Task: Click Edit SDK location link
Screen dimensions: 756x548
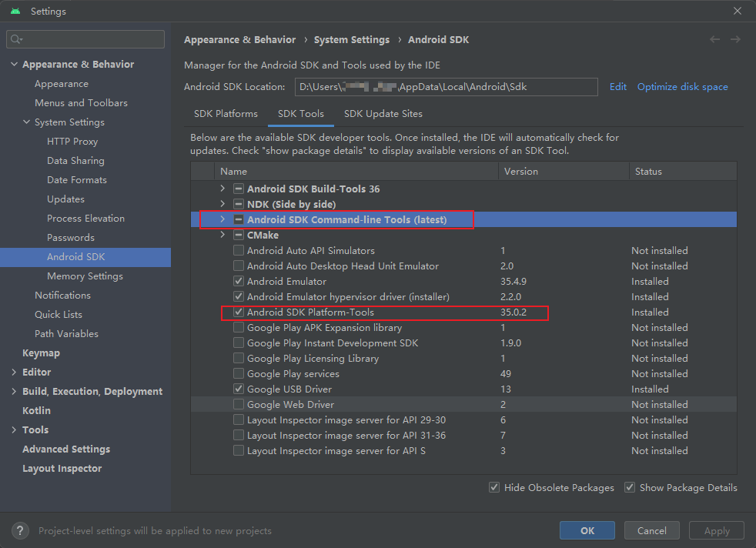Action: click(x=617, y=87)
